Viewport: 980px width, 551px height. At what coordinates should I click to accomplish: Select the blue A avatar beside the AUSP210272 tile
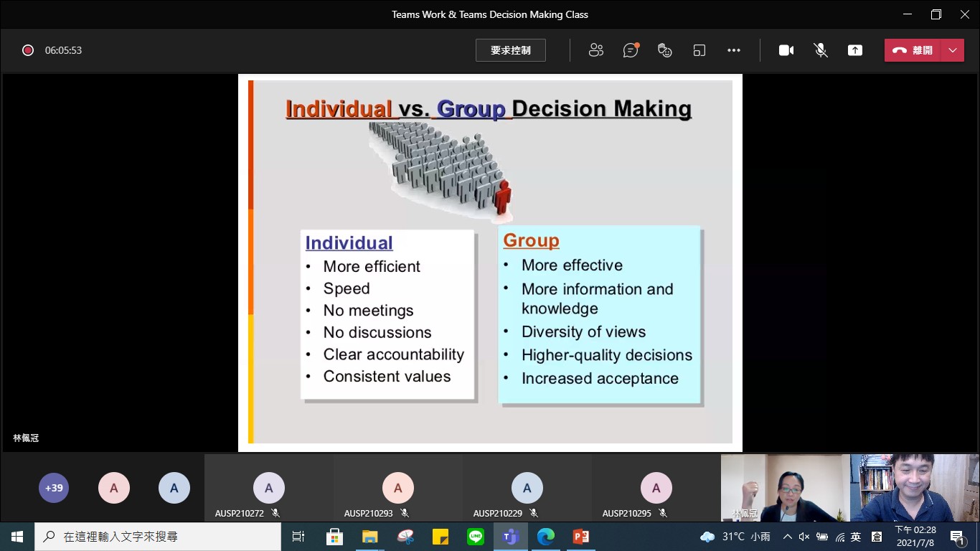[174, 488]
